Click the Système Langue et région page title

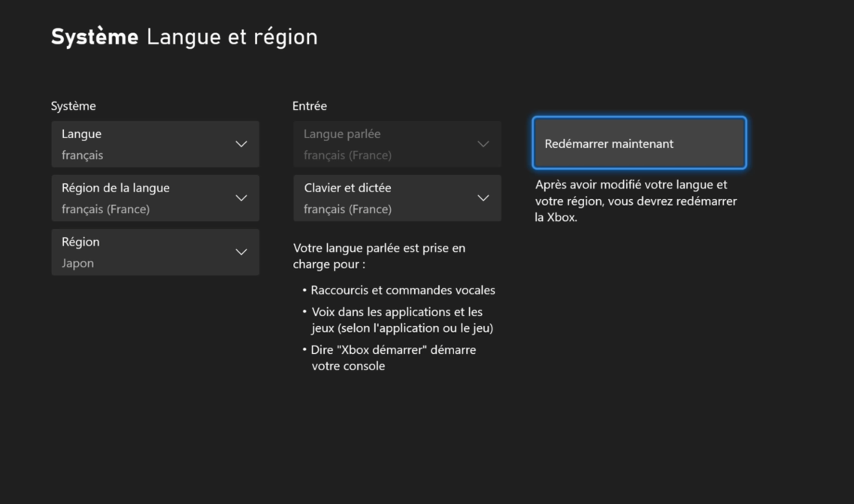pos(184,37)
